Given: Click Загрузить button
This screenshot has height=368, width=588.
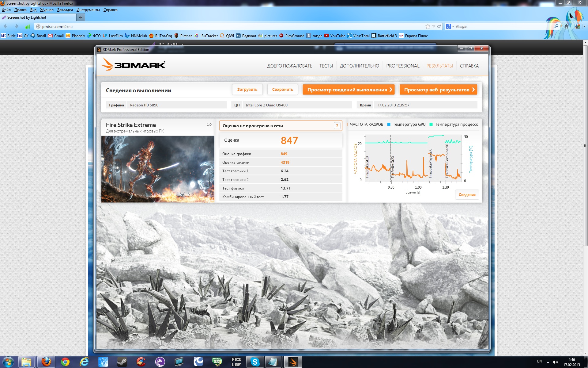Looking at the screenshot, I should click(x=247, y=90).
